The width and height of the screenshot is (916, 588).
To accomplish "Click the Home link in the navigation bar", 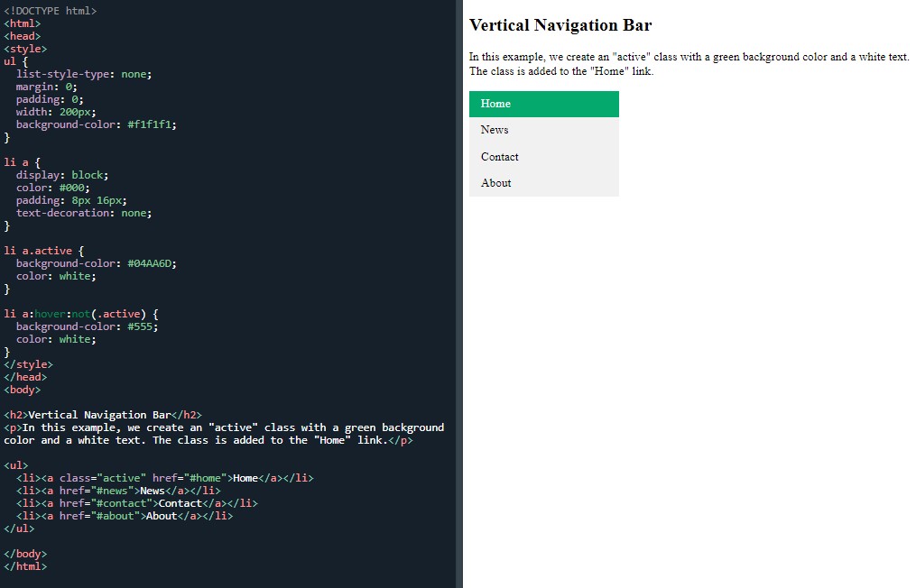I will [x=495, y=104].
